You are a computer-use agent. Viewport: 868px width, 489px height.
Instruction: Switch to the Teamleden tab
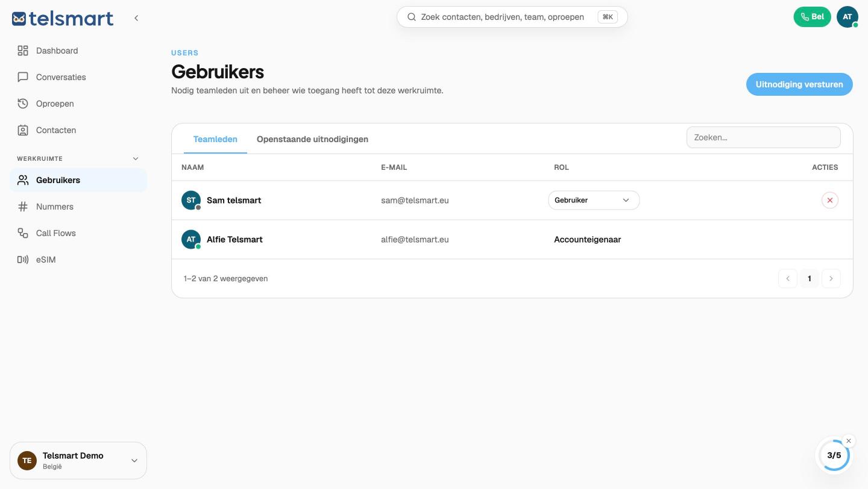pos(215,139)
